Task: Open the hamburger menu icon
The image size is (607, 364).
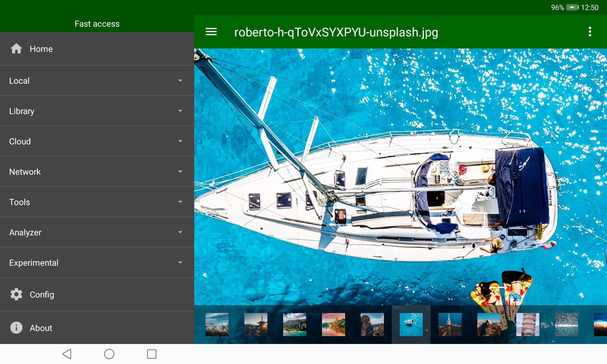Action: [211, 32]
